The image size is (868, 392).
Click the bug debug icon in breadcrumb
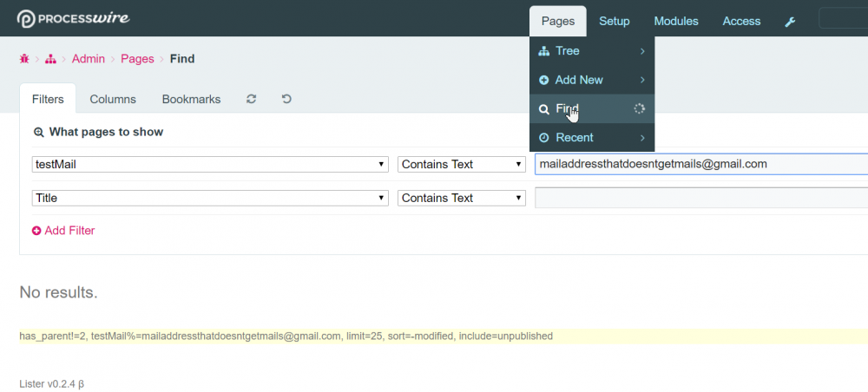click(24, 59)
